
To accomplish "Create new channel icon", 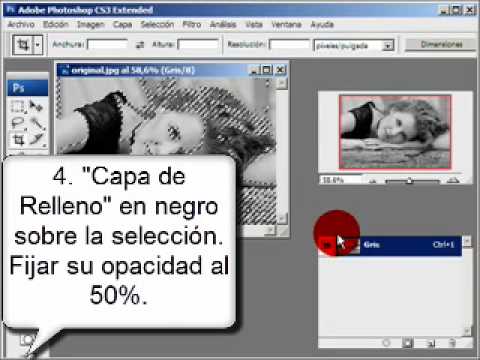I will point(431,343).
